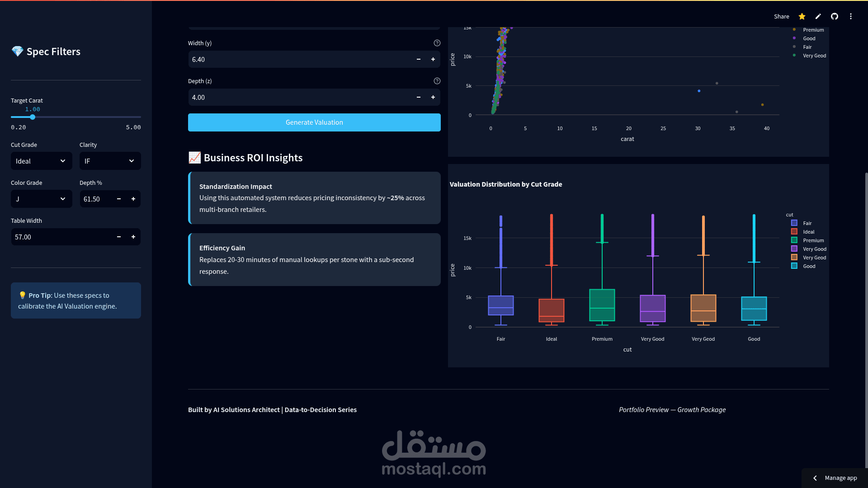Expand the Clarity dropdown

pyautogui.click(x=110, y=161)
